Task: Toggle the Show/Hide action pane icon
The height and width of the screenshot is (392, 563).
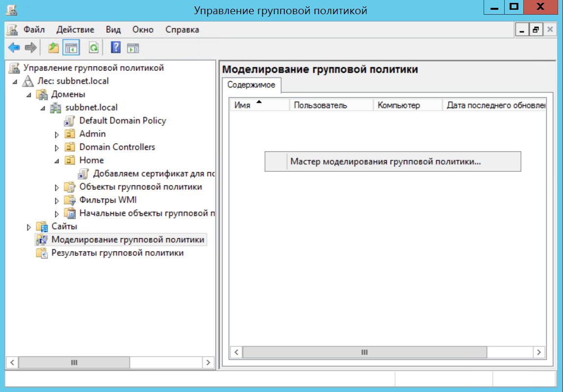Action: [133, 47]
